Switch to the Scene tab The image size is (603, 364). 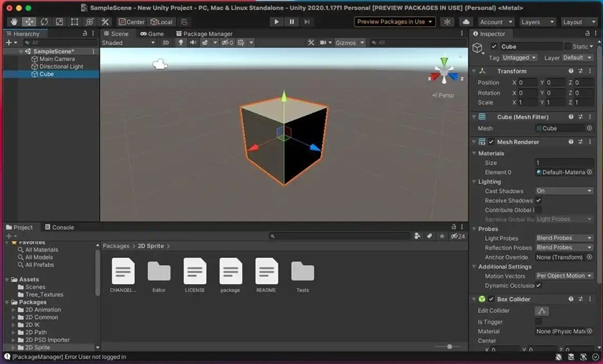[116, 34]
